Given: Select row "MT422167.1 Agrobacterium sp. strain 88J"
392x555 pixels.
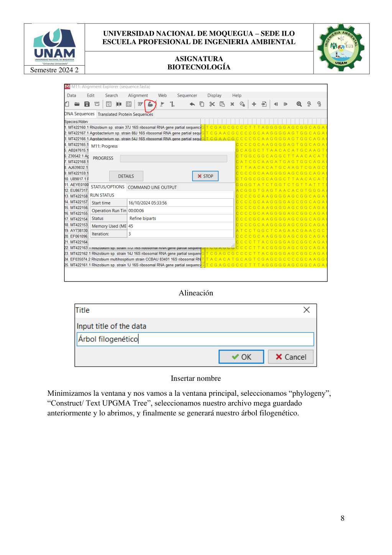Looking at the screenshot, I should pos(133,133).
